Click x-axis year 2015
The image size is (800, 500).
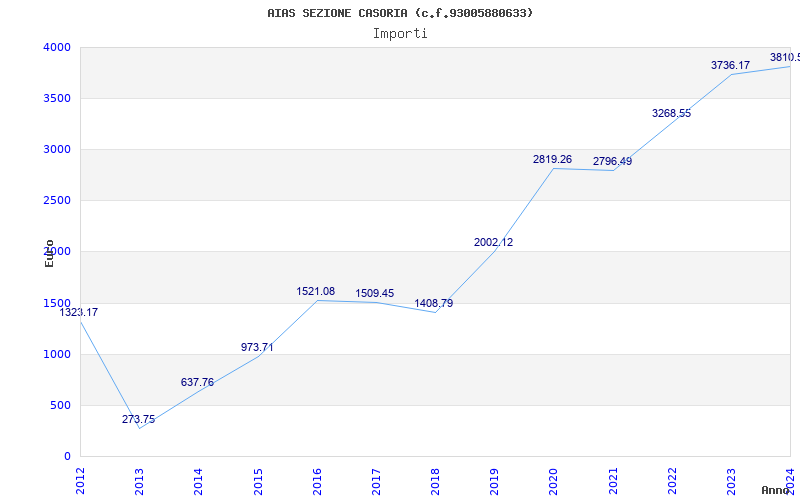pos(258,481)
